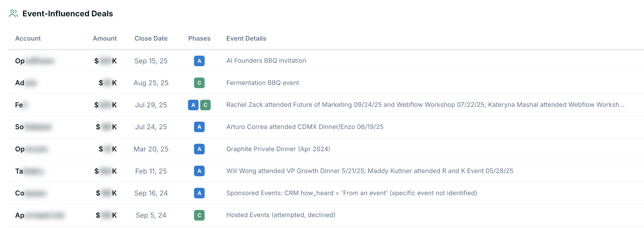Click the green C badge in Jul 29, 25 row

click(x=205, y=105)
